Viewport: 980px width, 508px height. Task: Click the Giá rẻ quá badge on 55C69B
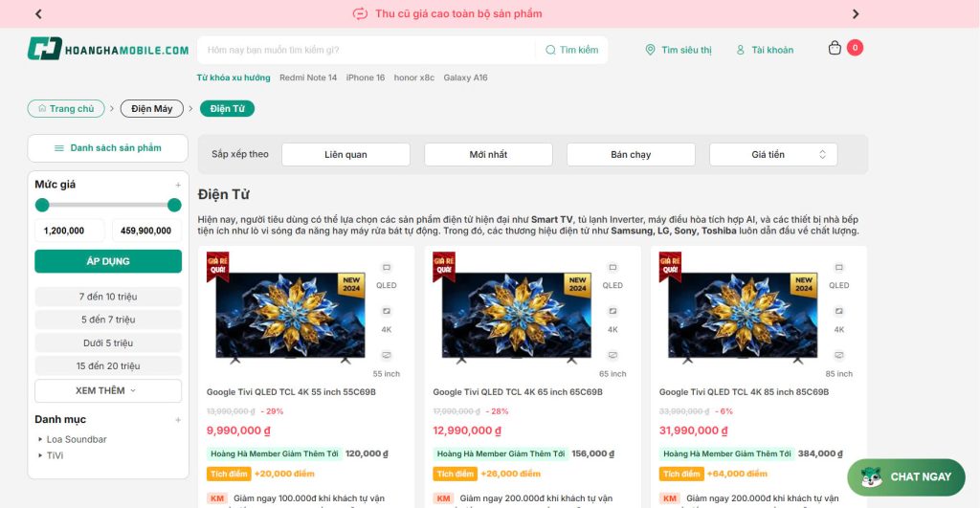(217, 267)
